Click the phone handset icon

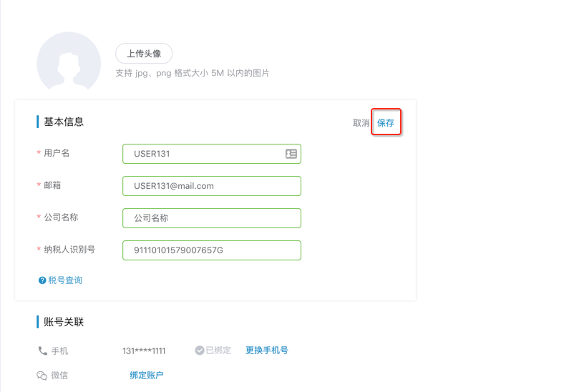(42, 351)
